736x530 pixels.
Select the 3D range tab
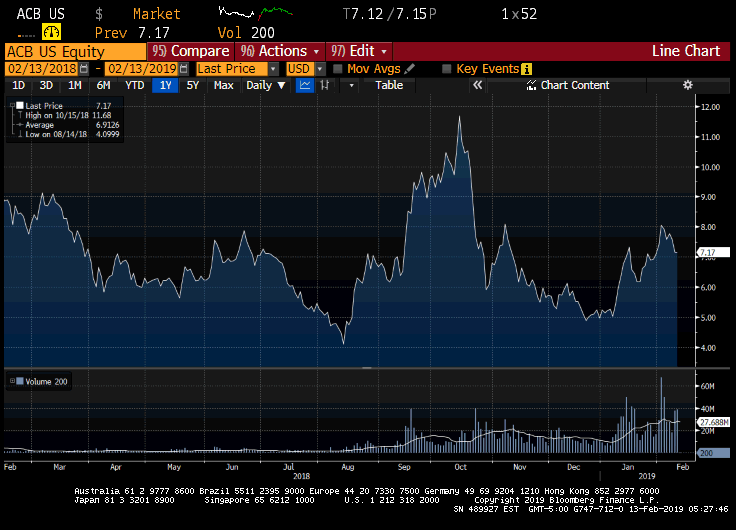click(46, 85)
